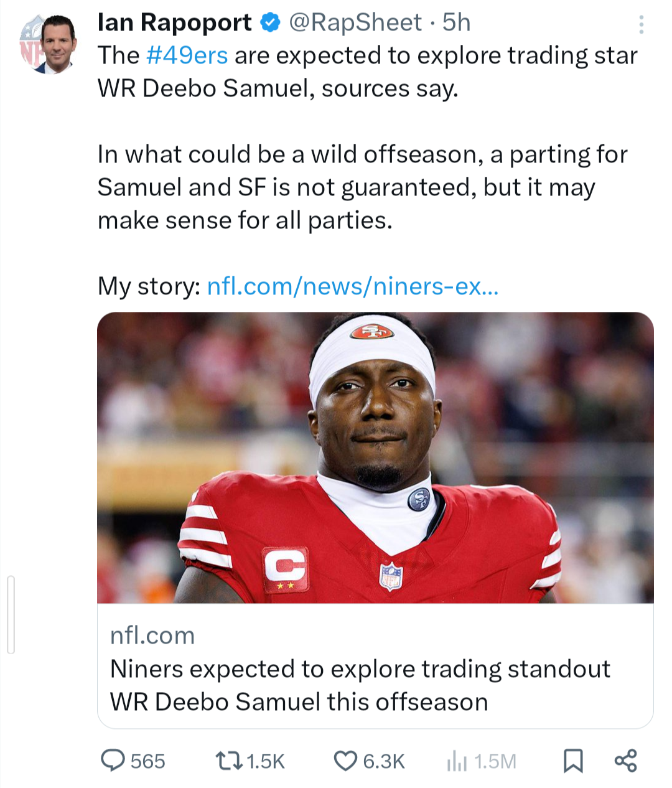Click the 'In what could be a wild offseason' paragraph
The height and width of the screenshot is (788, 672).
pyautogui.click(x=362, y=187)
